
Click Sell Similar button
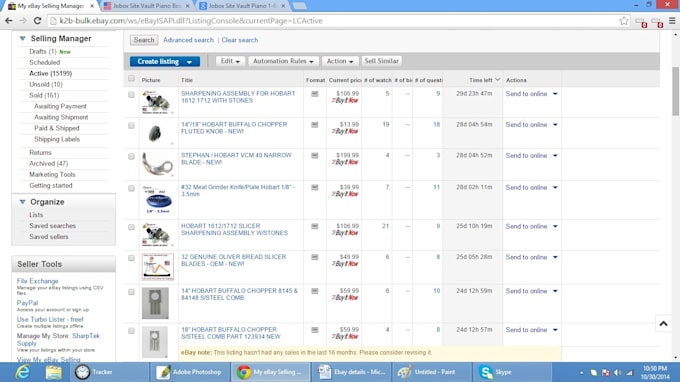coord(381,61)
